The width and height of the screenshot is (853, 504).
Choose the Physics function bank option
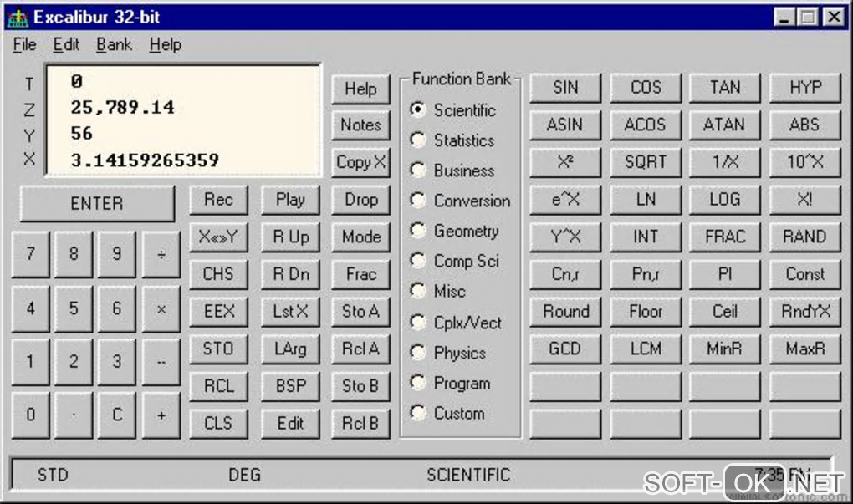point(448,353)
